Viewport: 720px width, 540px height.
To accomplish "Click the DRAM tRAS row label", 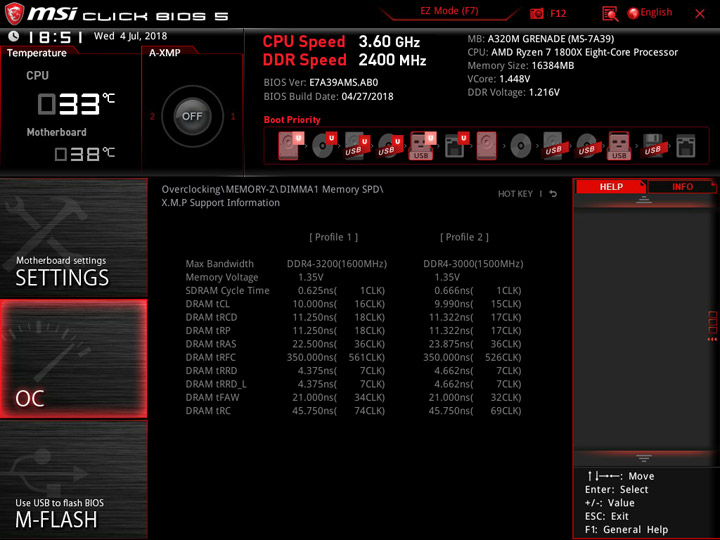I will click(x=211, y=343).
